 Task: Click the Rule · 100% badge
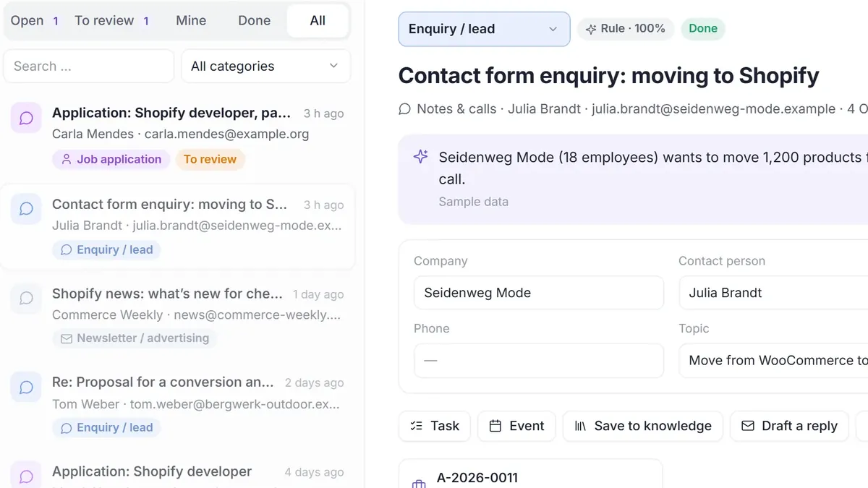tap(626, 28)
